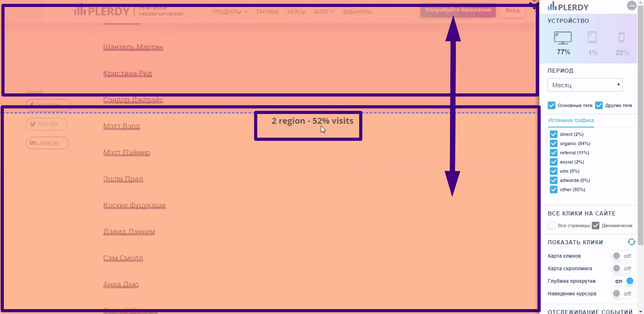Expand the БЛОГ menu
The width and height of the screenshot is (644, 314).
[x=324, y=12]
